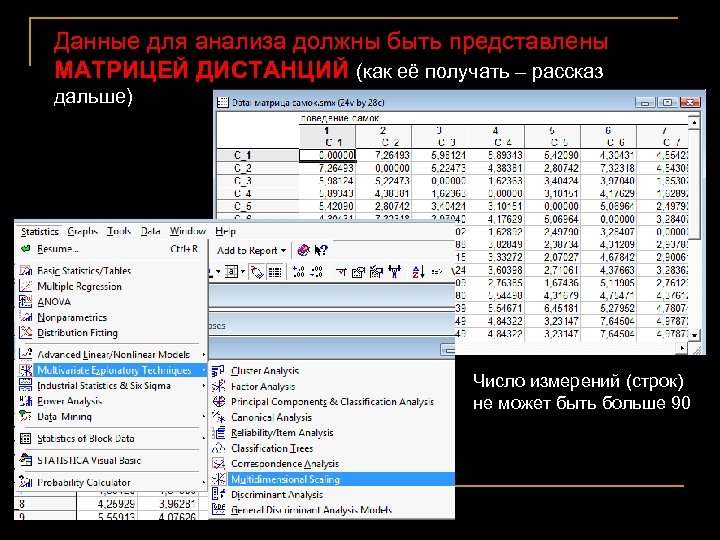
Task: Click the Discriminant Analysis menu icon
Action: pyautogui.click(x=219, y=494)
